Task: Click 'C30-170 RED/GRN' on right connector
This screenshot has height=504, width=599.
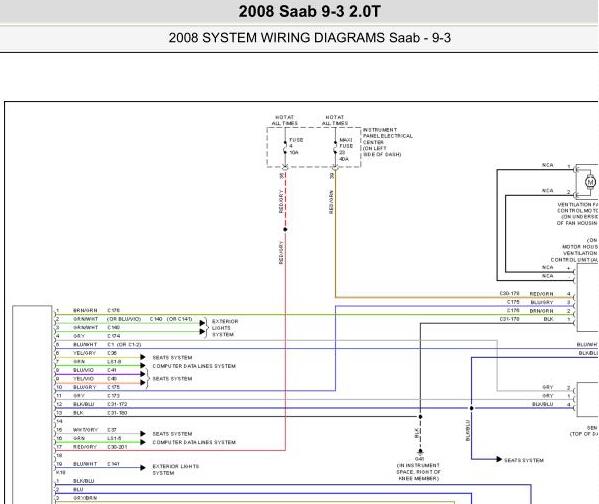Action: 527,293
